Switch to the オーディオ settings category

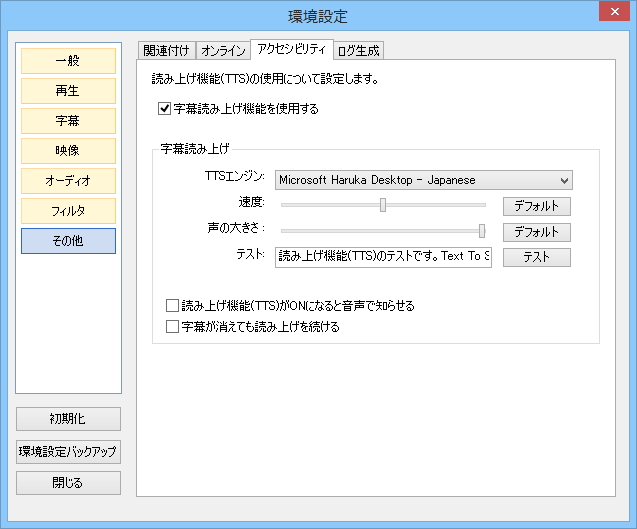tap(68, 181)
